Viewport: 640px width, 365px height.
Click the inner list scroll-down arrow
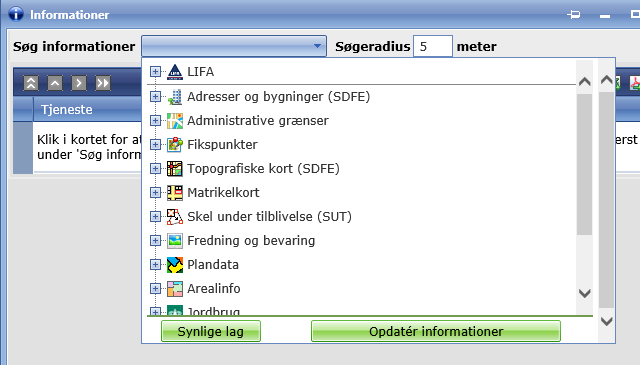click(x=584, y=294)
